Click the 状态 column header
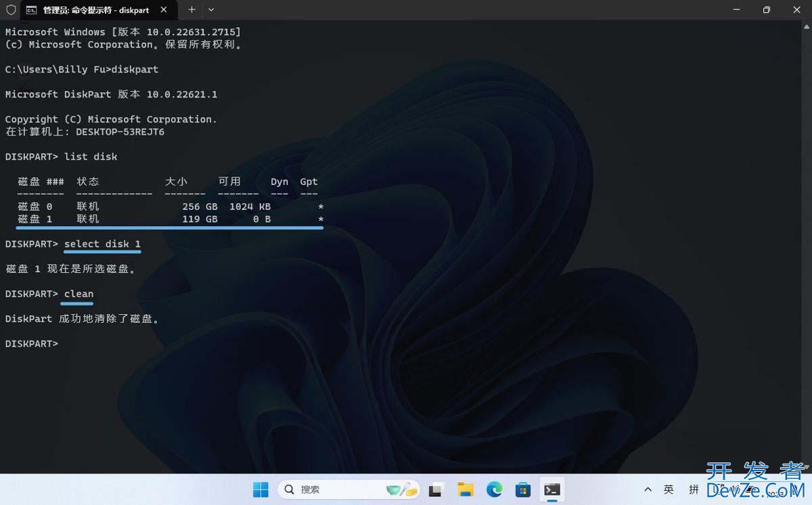Screen dimensions: 812x505 click(x=87, y=181)
